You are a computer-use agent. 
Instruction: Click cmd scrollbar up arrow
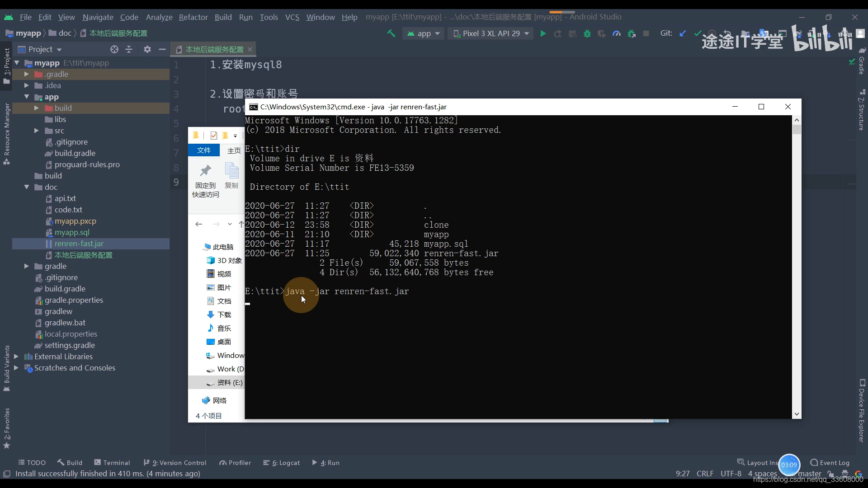pyautogui.click(x=797, y=120)
